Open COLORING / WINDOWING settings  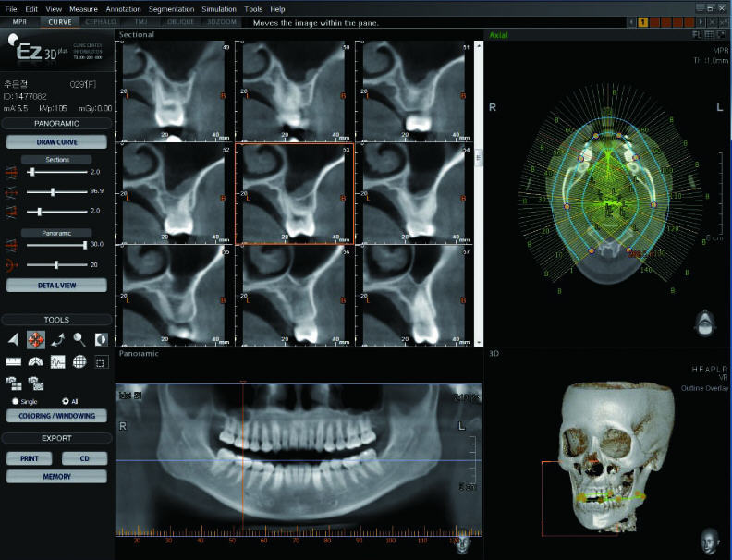[56, 416]
